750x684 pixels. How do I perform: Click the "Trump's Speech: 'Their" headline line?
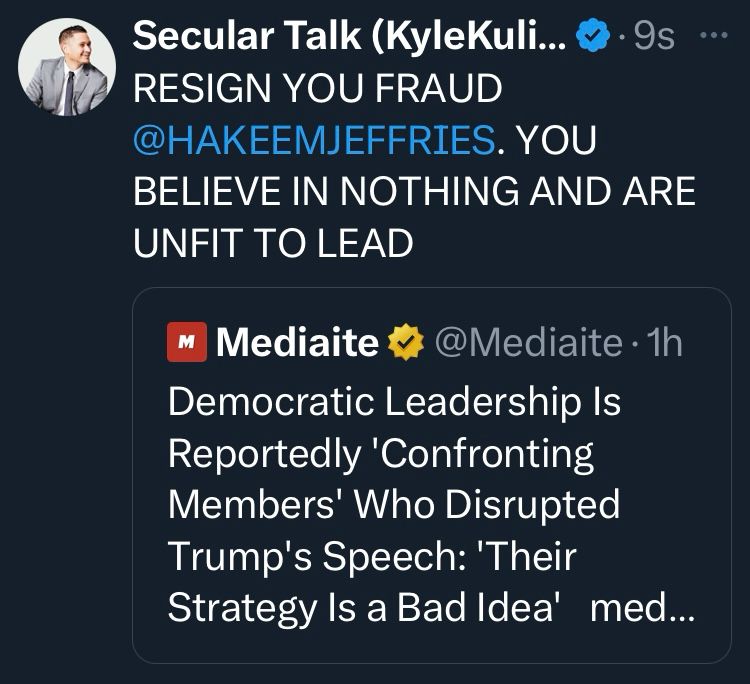tap(372, 557)
